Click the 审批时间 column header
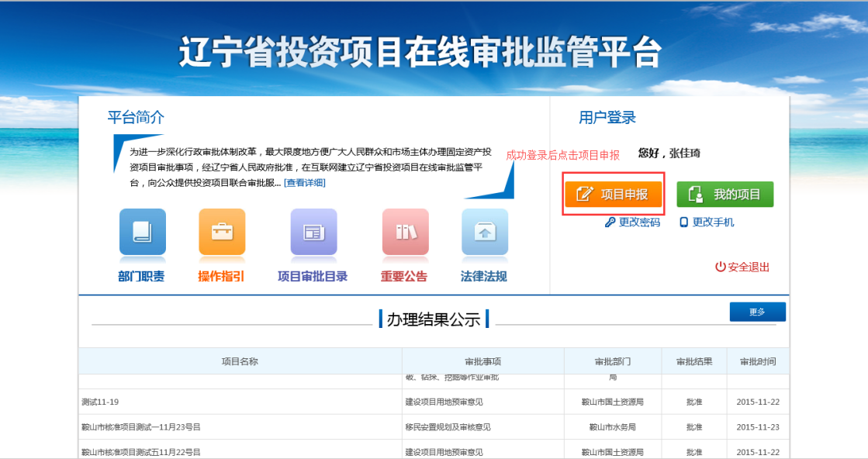 [x=757, y=361]
